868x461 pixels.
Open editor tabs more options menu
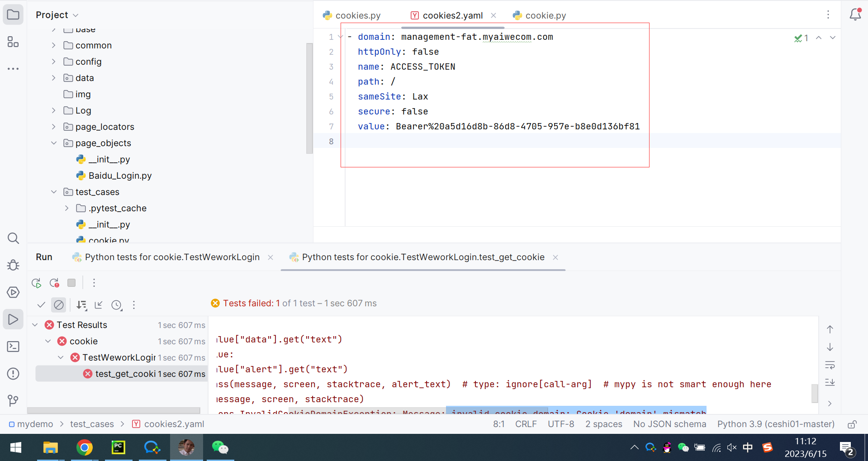click(x=828, y=14)
